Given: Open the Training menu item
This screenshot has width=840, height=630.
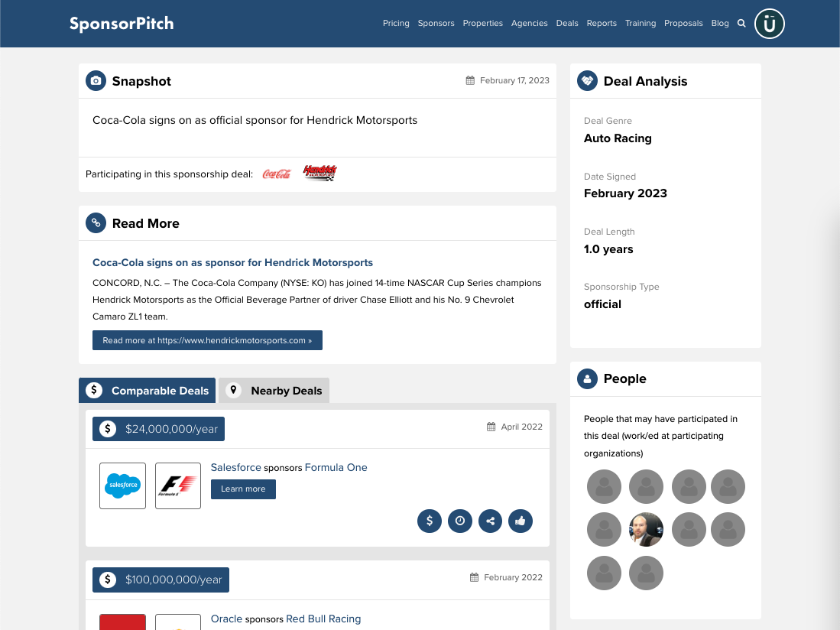Looking at the screenshot, I should [641, 23].
